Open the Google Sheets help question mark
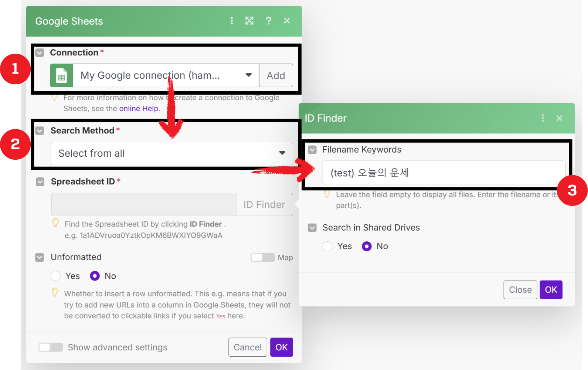588x370 pixels. (269, 21)
